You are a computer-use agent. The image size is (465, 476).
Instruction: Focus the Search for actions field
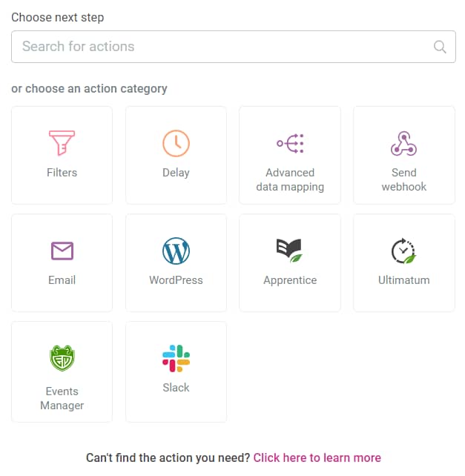[x=234, y=47]
